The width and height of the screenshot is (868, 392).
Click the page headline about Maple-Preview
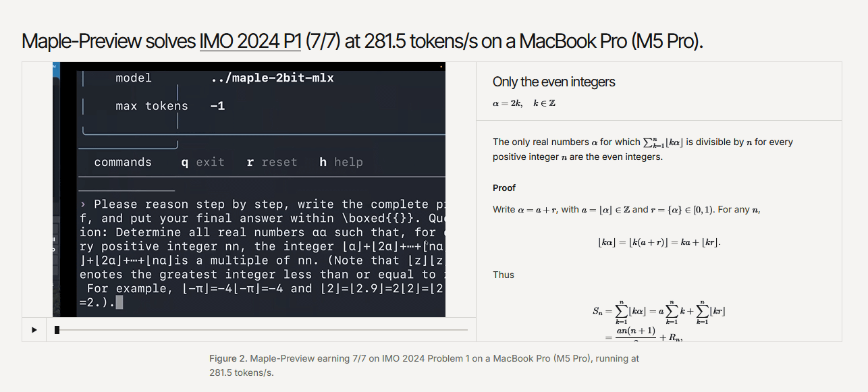[362, 41]
